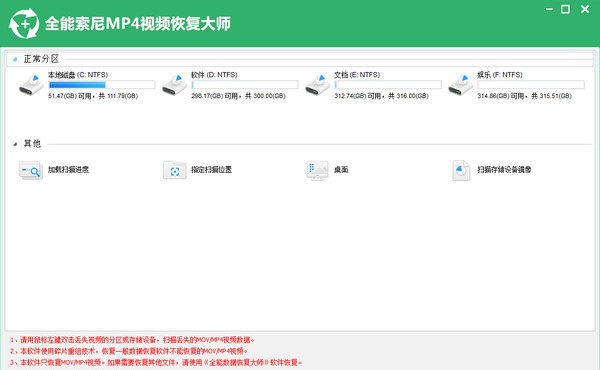The width and height of the screenshot is (600, 370).
Task: Click the first red instruction line
Action: pos(132,340)
